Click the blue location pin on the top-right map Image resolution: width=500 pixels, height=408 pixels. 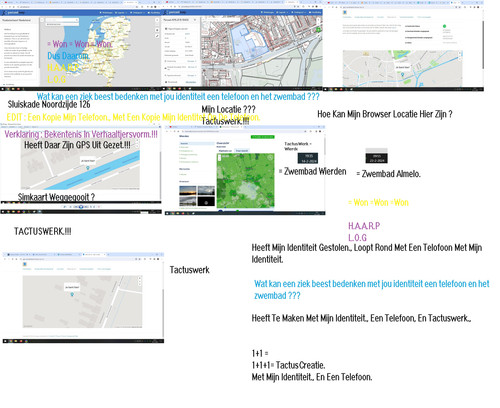point(403,75)
